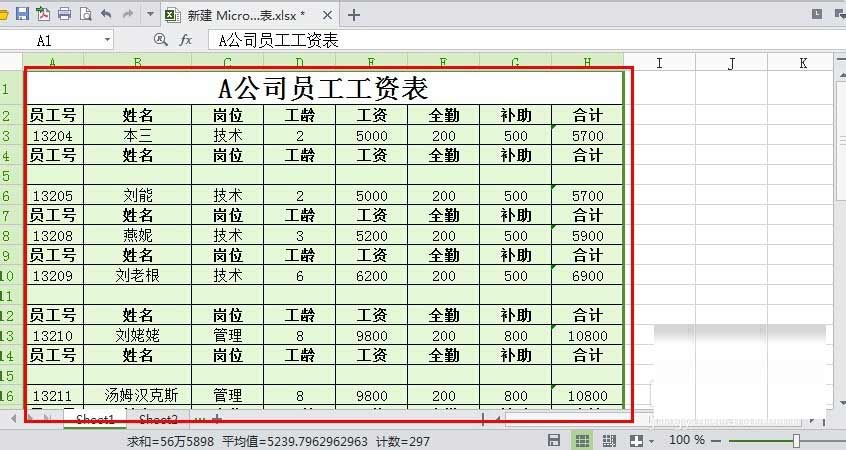
Task: Click the zoom slider handle
Action: tap(796, 440)
